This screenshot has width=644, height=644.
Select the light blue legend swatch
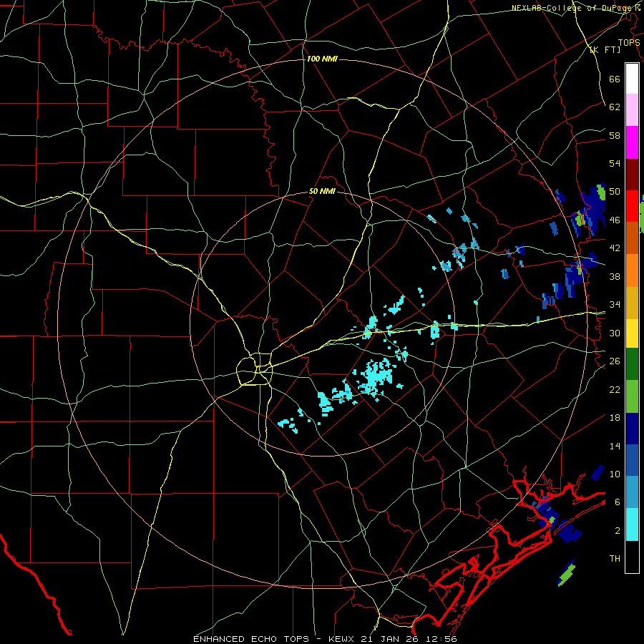[x=632, y=492]
